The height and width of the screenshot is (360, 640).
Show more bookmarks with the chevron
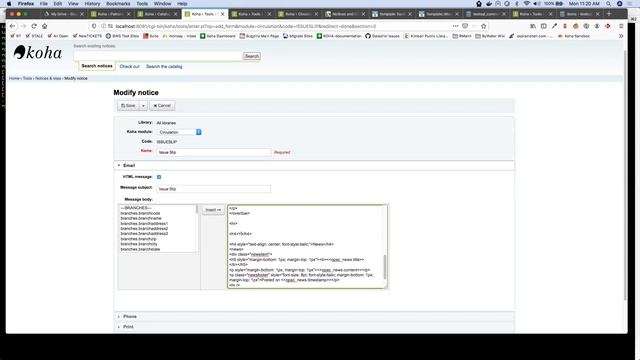click(x=621, y=36)
